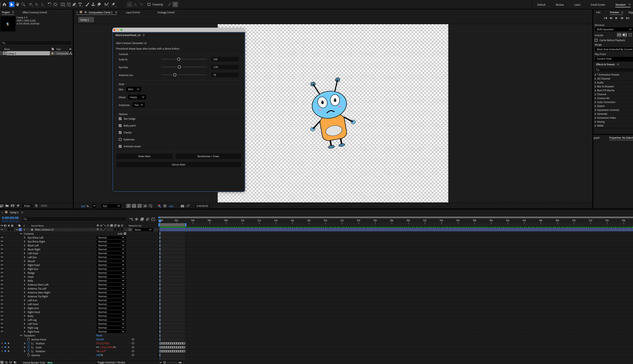The height and width of the screenshot is (364, 633).
Task: Open the Footage (none) tab
Action: pos(166,12)
